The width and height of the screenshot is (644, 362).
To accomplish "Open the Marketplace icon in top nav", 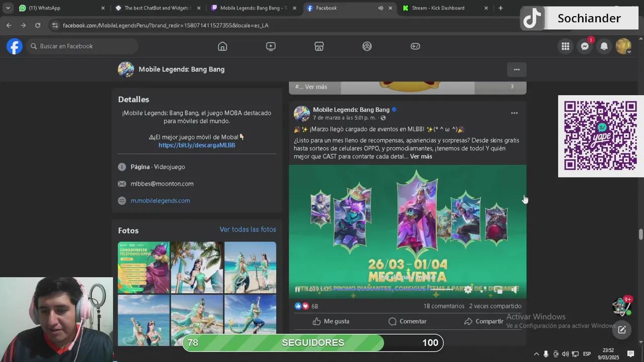I will (319, 46).
